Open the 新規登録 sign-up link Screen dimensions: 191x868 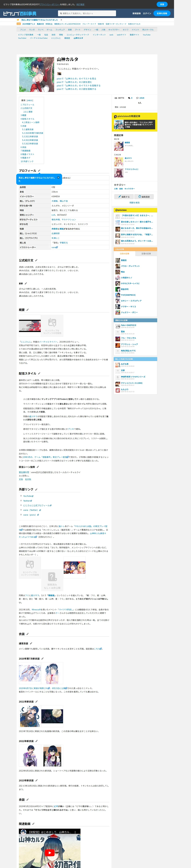[137, 13]
